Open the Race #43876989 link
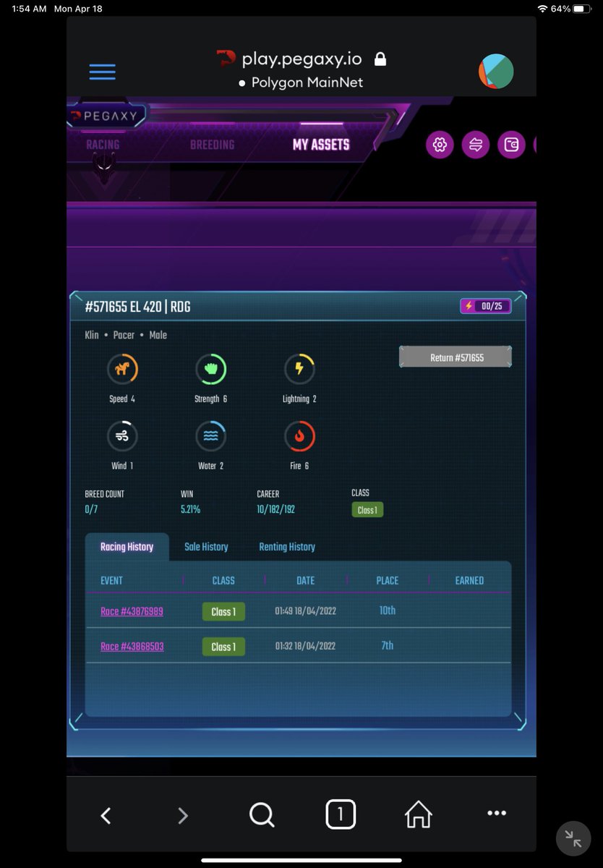The width and height of the screenshot is (603, 868). point(132,611)
